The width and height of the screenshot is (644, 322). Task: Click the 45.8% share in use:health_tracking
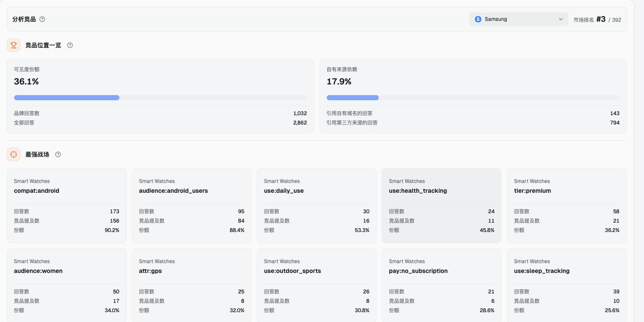[x=487, y=230]
